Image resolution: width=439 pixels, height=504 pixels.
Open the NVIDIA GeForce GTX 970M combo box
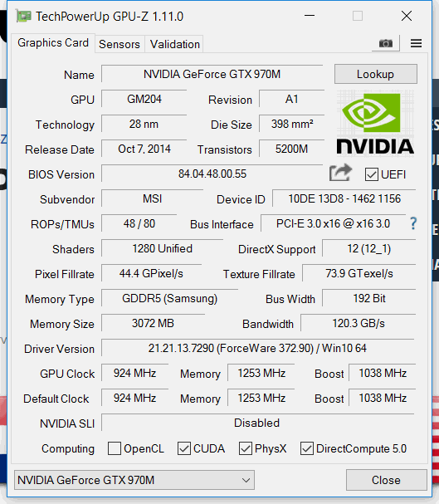click(x=134, y=480)
